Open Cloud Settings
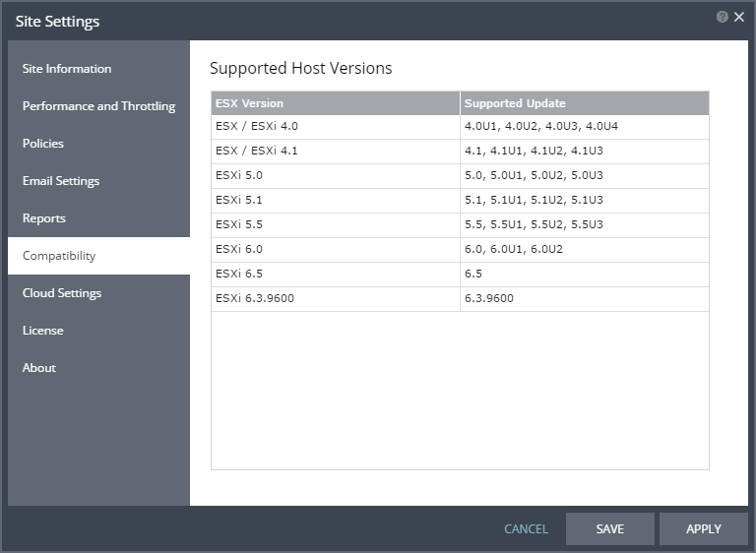756x553 pixels. pyautogui.click(x=98, y=292)
